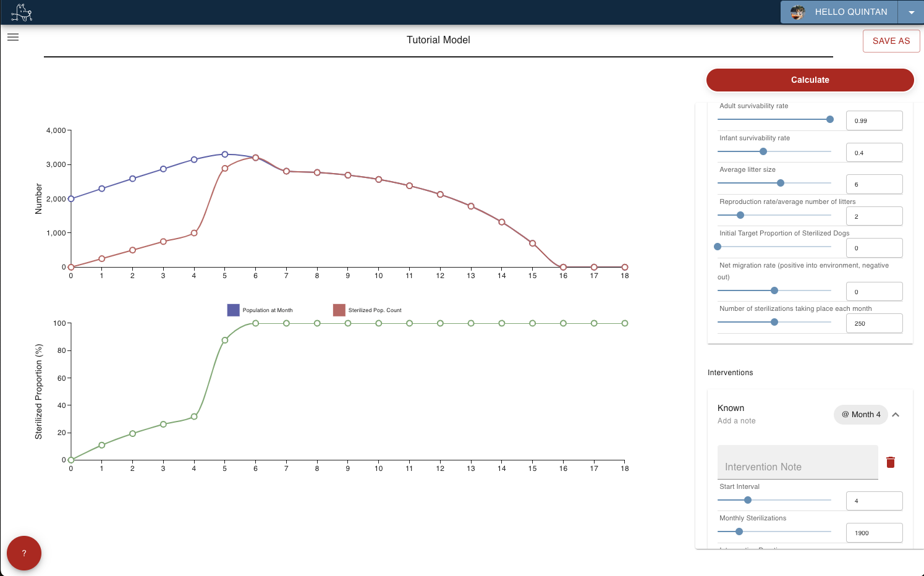Adjust the Reproduction rate slider handle
The image size is (924, 576).
(x=740, y=215)
